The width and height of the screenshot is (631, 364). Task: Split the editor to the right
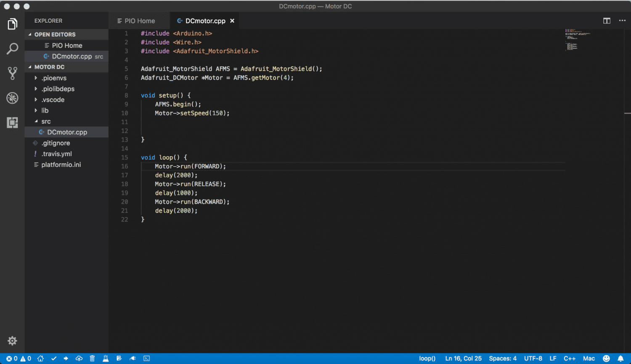[607, 21]
